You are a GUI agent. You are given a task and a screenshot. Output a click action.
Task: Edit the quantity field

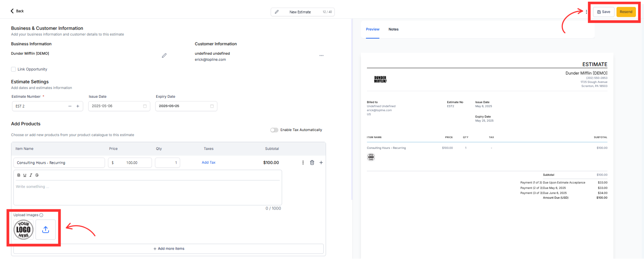(x=167, y=163)
